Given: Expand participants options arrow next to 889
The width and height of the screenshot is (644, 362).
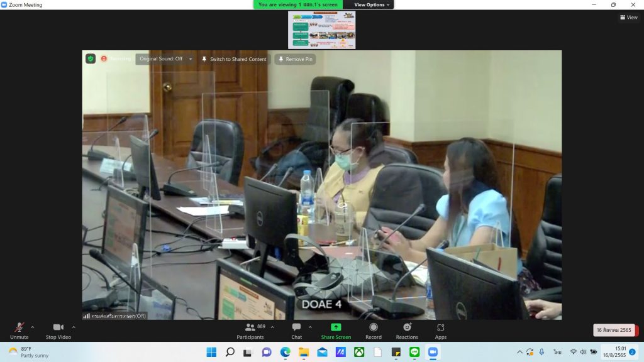Looking at the screenshot, I should click(272, 327).
